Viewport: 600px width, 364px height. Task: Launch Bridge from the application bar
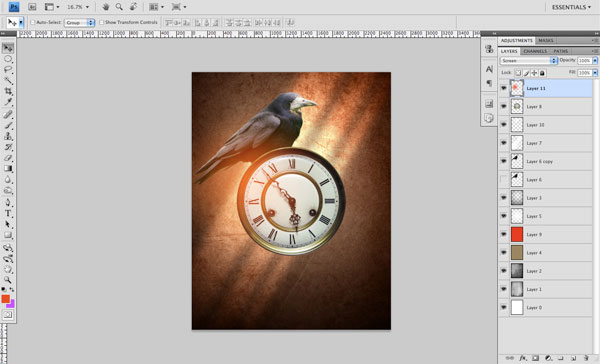click(32, 7)
